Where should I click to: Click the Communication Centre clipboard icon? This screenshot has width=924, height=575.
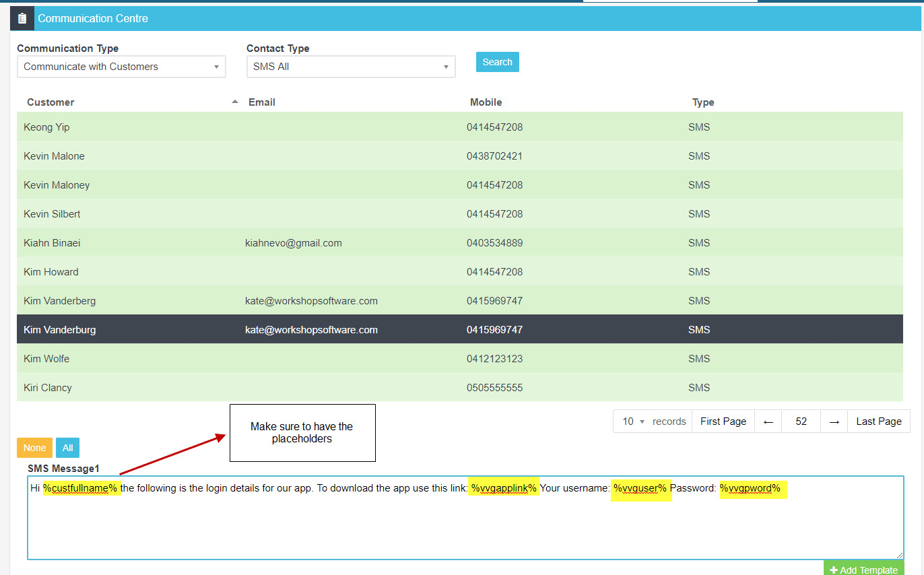[x=22, y=18]
